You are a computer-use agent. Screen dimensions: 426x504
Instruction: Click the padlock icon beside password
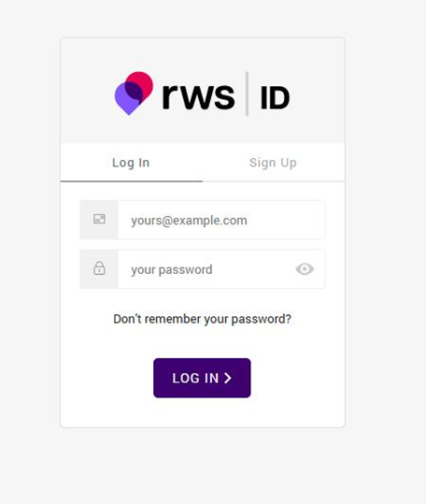(x=99, y=268)
